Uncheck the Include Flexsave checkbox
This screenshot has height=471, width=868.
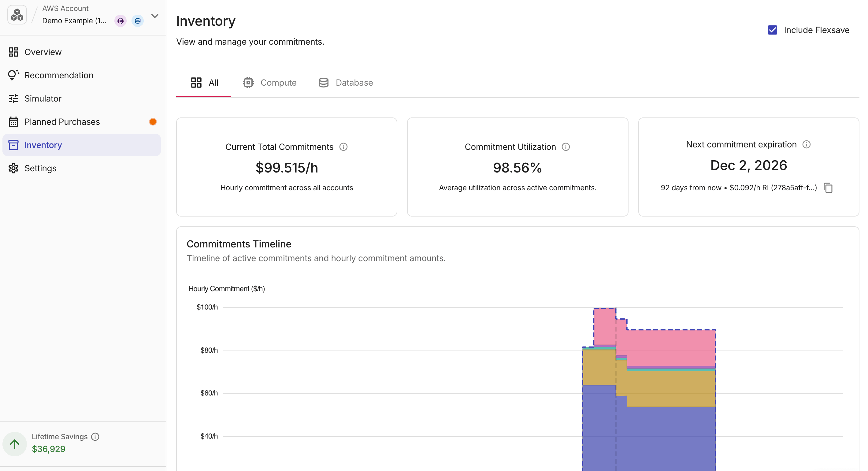coord(773,30)
